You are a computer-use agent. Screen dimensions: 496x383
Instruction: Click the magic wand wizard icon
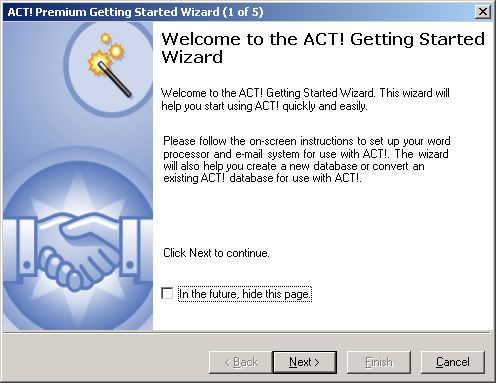pyautogui.click(x=110, y=65)
